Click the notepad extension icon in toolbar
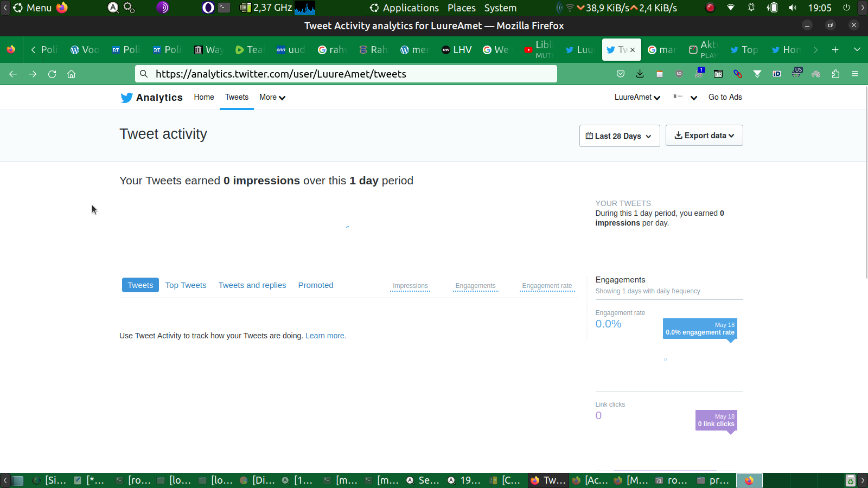The width and height of the screenshot is (868, 488). point(660,74)
